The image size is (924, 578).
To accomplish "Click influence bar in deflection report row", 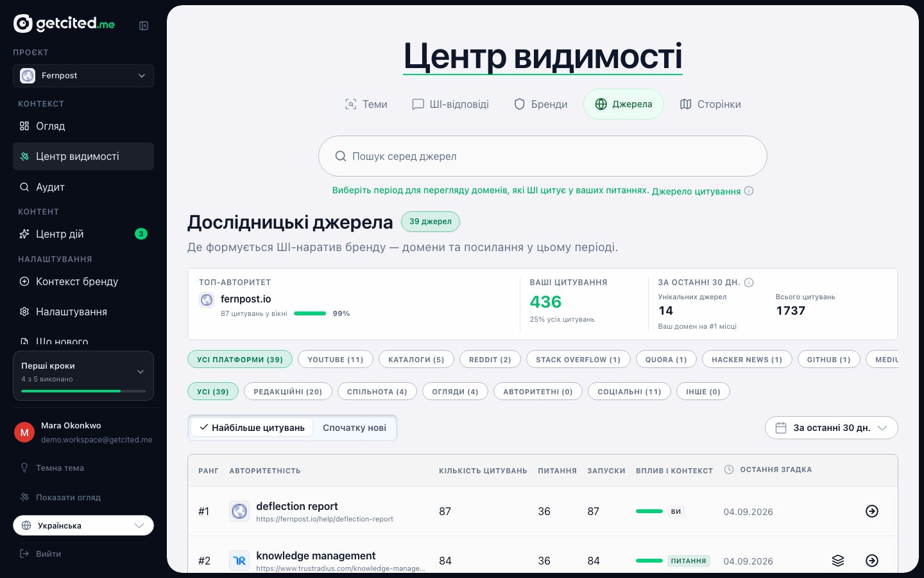I will coord(649,511).
